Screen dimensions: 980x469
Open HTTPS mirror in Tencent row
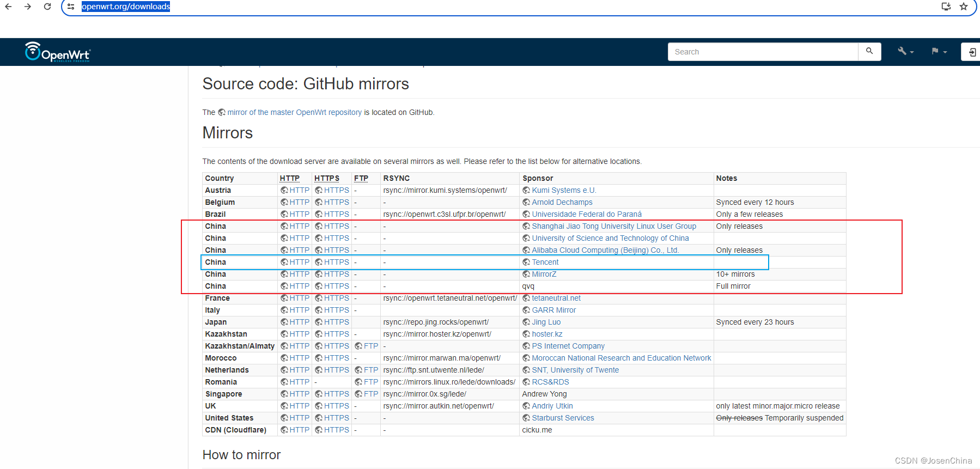[x=336, y=262]
